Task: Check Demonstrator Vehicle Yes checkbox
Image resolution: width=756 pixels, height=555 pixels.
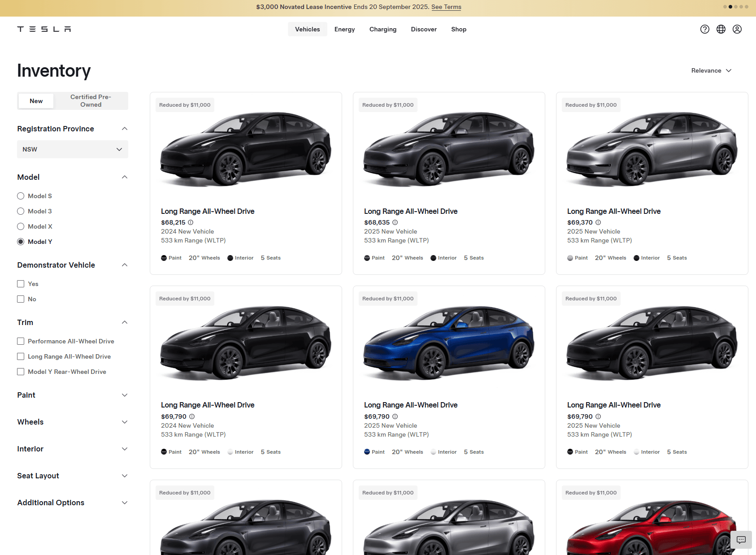Action: tap(21, 284)
